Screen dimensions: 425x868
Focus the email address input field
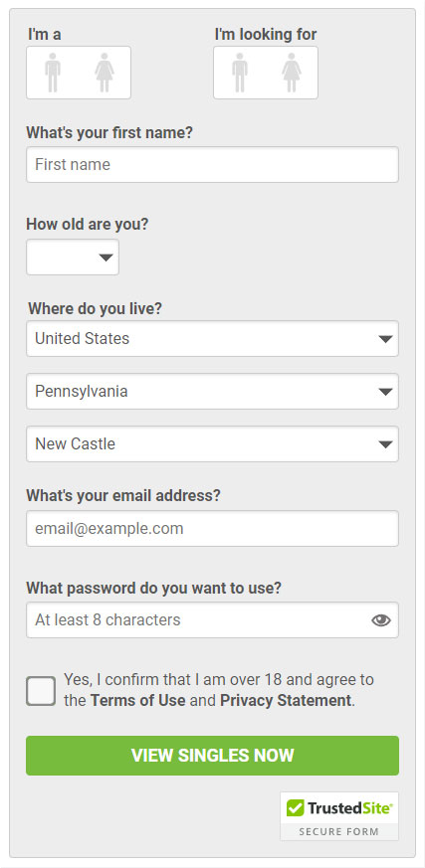pyautogui.click(x=212, y=529)
